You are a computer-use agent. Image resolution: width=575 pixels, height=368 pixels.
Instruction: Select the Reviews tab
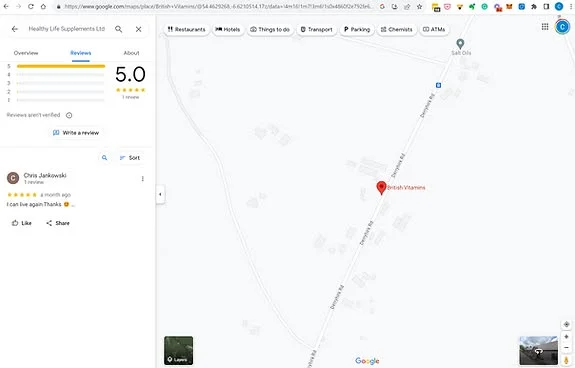click(x=81, y=53)
